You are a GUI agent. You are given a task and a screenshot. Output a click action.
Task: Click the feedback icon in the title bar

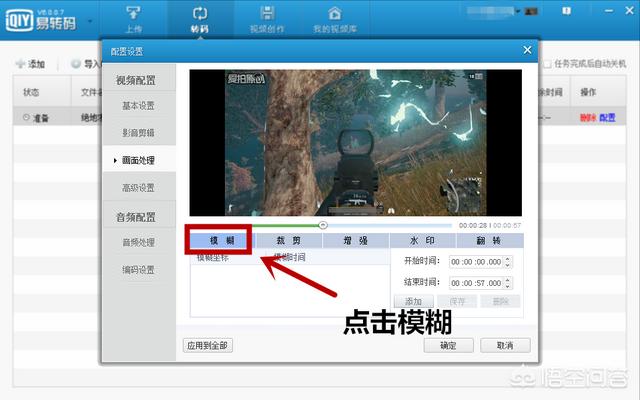pos(566,11)
